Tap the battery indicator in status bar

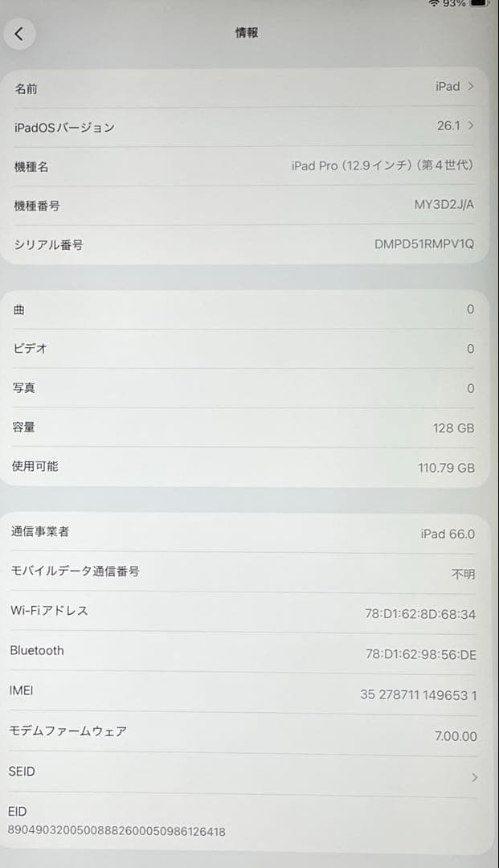tap(479, 4)
